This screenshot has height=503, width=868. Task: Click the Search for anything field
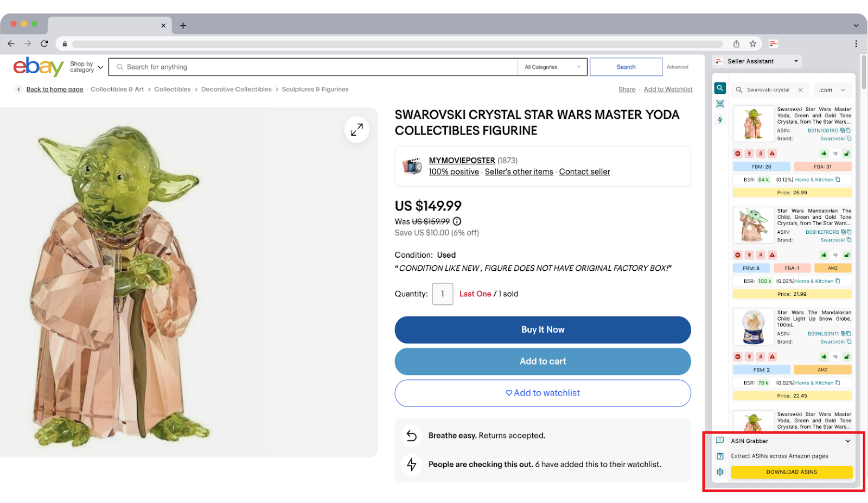tap(315, 67)
